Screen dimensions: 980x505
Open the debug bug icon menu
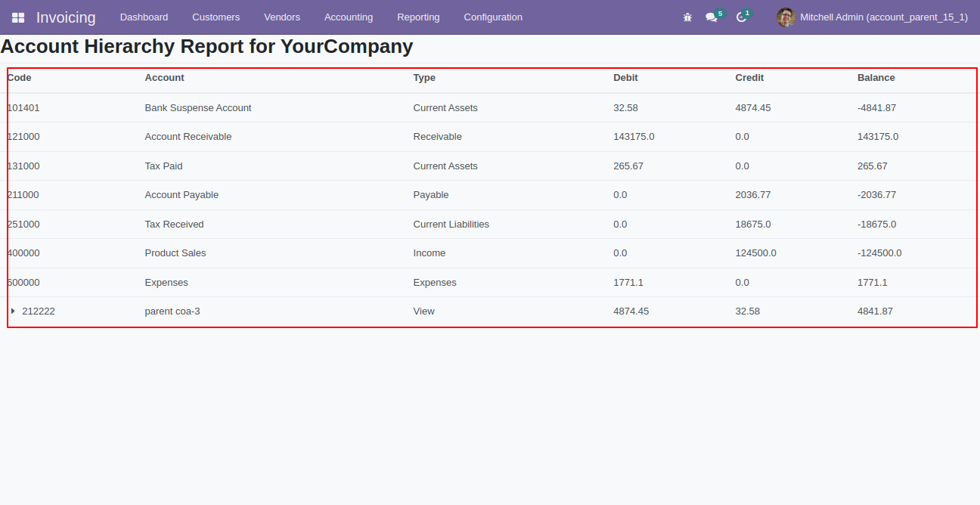click(x=687, y=17)
